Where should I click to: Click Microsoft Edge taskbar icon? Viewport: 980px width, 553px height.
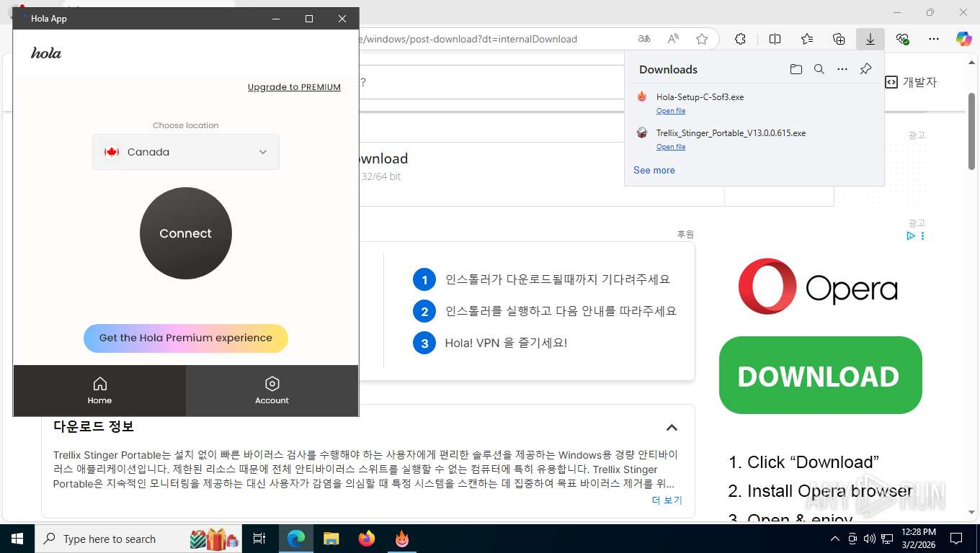click(296, 539)
